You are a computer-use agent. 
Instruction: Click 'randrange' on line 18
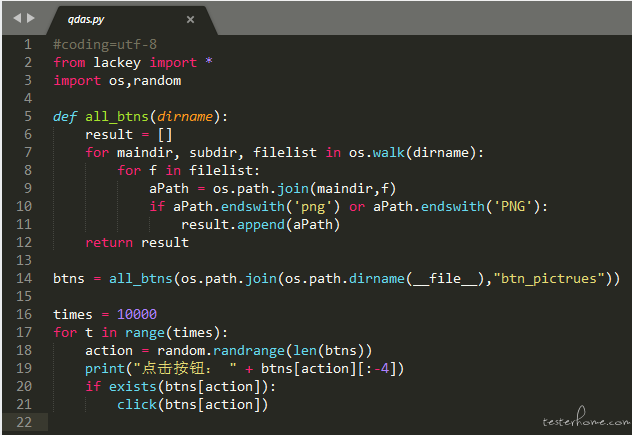249,351
